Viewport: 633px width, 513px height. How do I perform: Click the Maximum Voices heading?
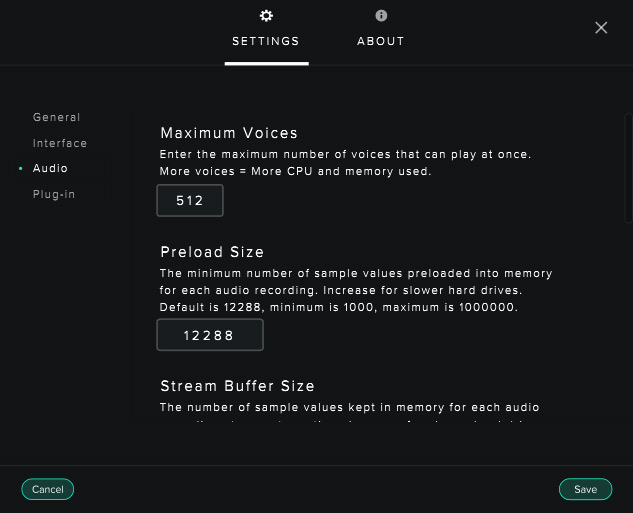pos(229,133)
